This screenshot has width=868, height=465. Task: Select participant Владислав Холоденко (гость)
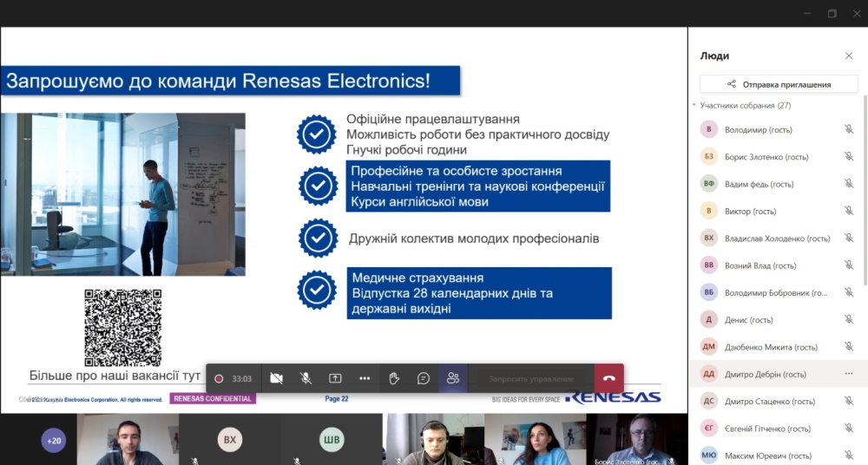[776, 238]
